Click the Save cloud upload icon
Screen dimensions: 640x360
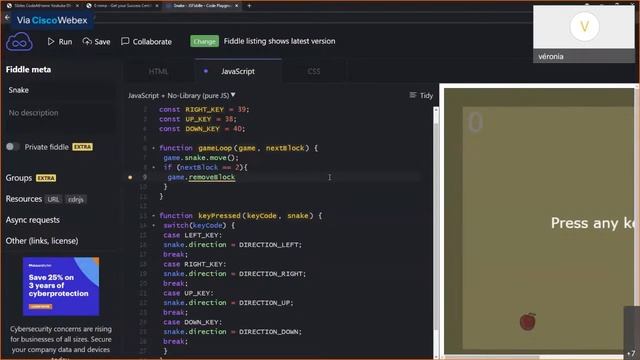point(87,41)
